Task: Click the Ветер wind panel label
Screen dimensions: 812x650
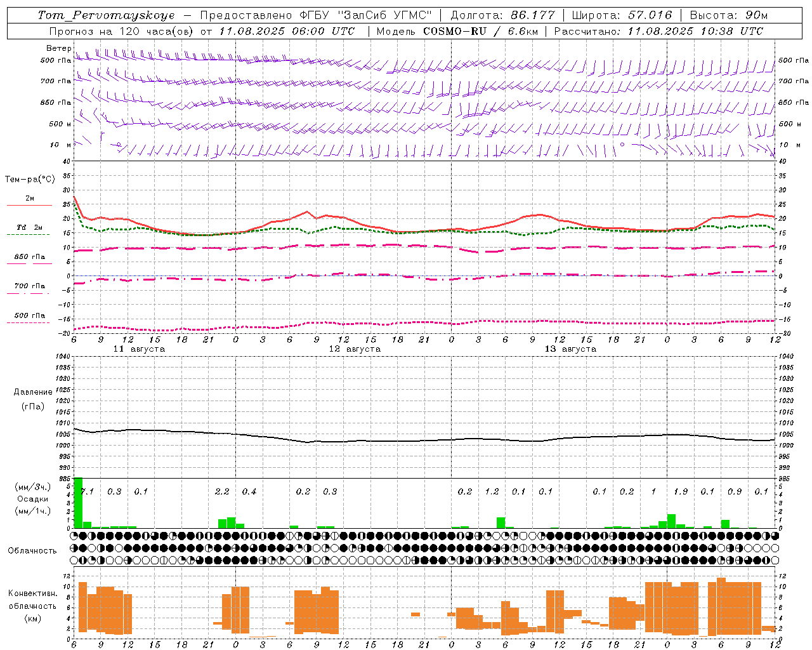Action: 59,48
